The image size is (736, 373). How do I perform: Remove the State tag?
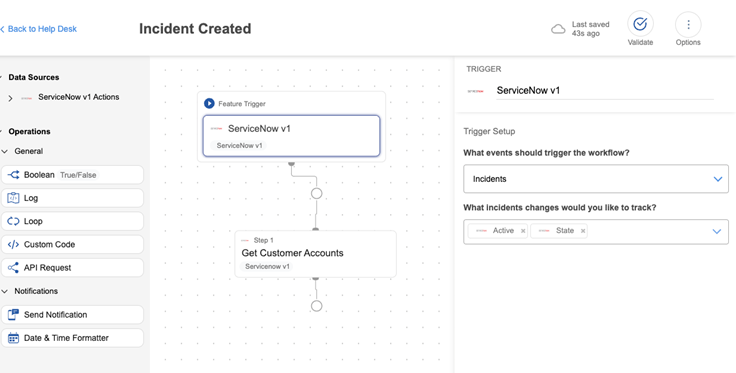tap(583, 231)
